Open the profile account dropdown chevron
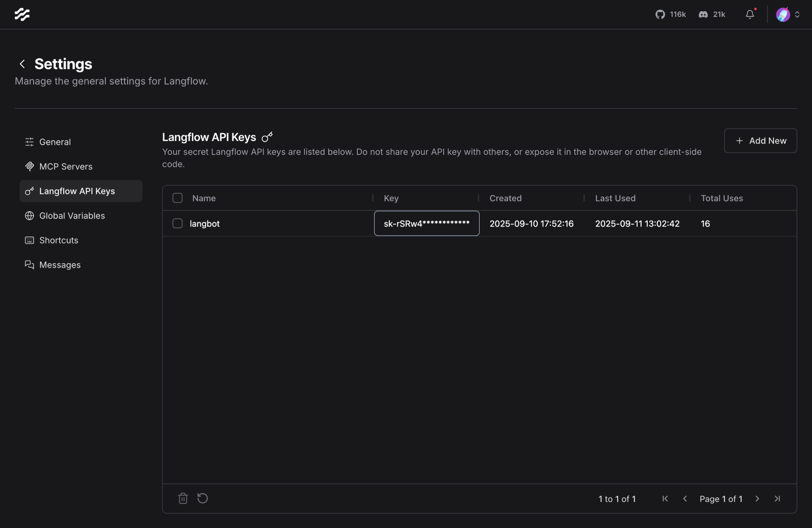The width and height of the screenshot is (812, 528). tap(798, 14)
